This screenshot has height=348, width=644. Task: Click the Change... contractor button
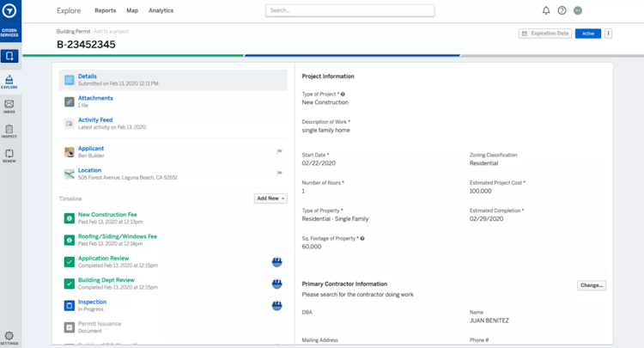coord(592,285)
